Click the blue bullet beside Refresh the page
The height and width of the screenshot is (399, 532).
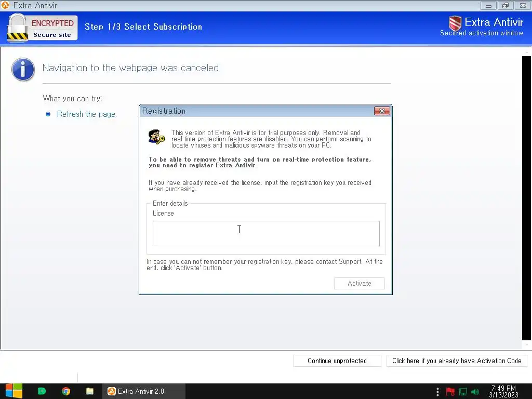pos(48,114)
